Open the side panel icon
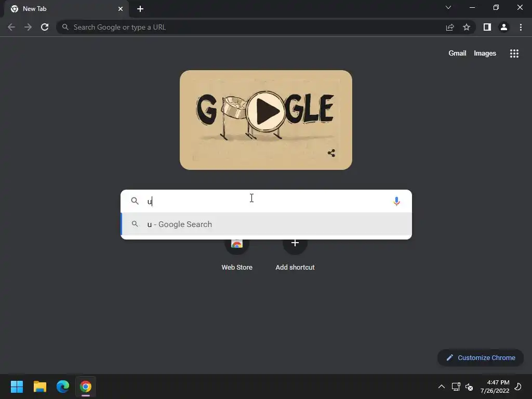Screen dimensions: 532x399 point(487,27)
